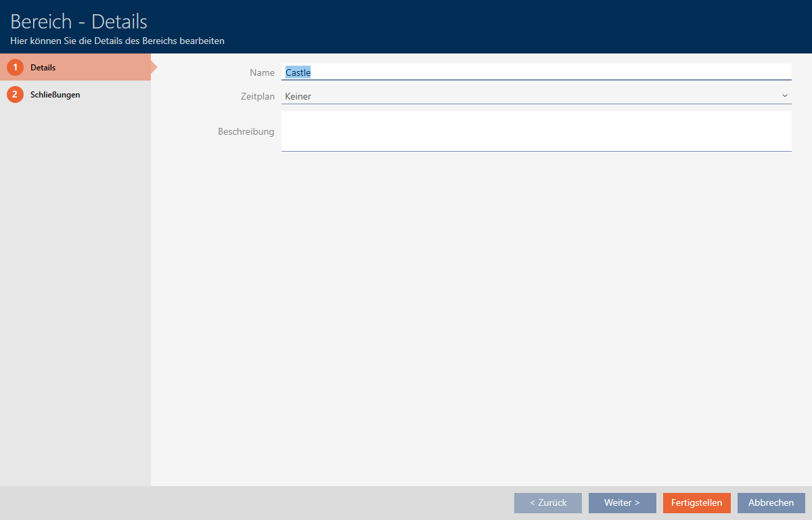Click the Bereich - Details heading

coord(78,22)
